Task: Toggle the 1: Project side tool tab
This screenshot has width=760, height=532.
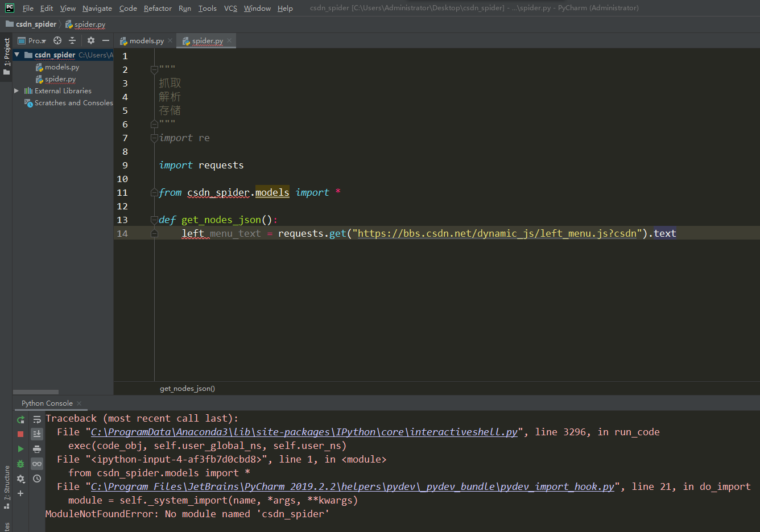Action: tap(6, 56)
